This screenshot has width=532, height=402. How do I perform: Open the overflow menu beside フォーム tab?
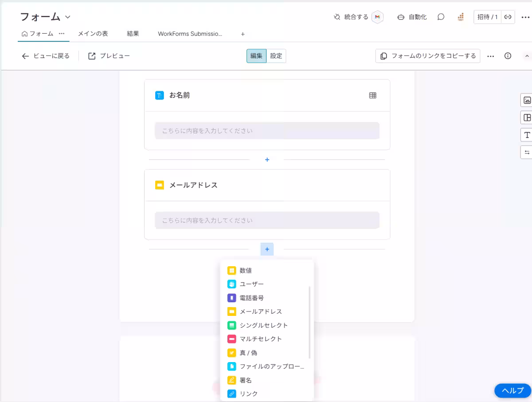(x=62, y=34)
